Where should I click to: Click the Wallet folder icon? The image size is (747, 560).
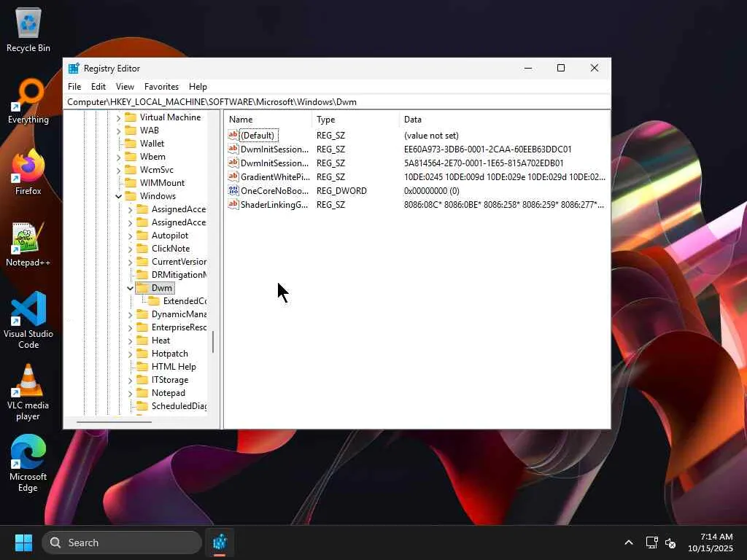point(131,144)
